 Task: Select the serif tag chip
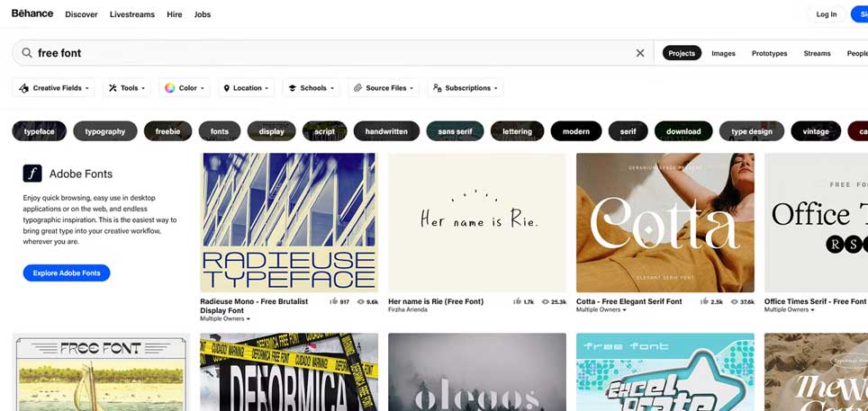click(x=628, y=131)
